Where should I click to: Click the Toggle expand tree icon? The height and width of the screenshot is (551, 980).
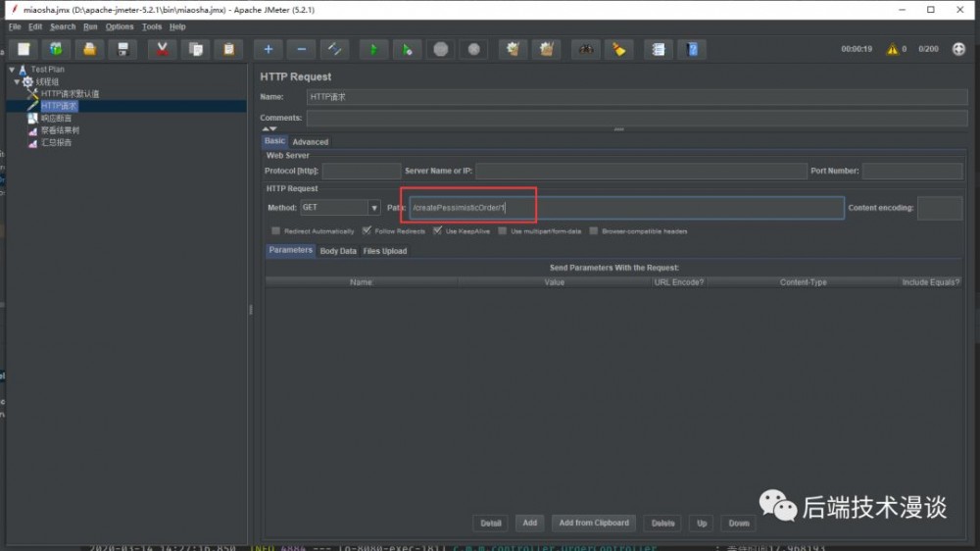[x=335, y=49]
